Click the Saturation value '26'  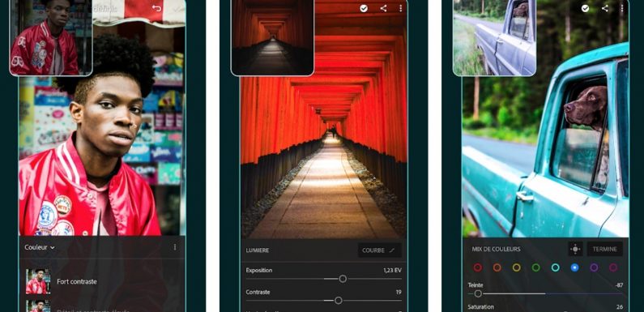click(620, 306)
